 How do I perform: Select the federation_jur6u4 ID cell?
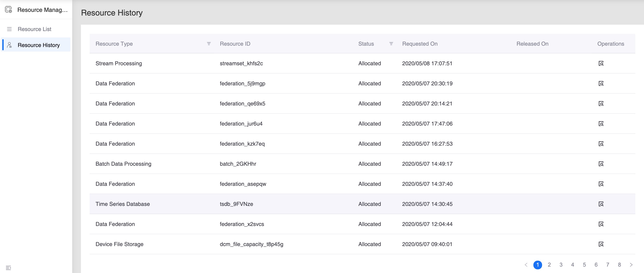pyautogui.click(x=241, y=124)
